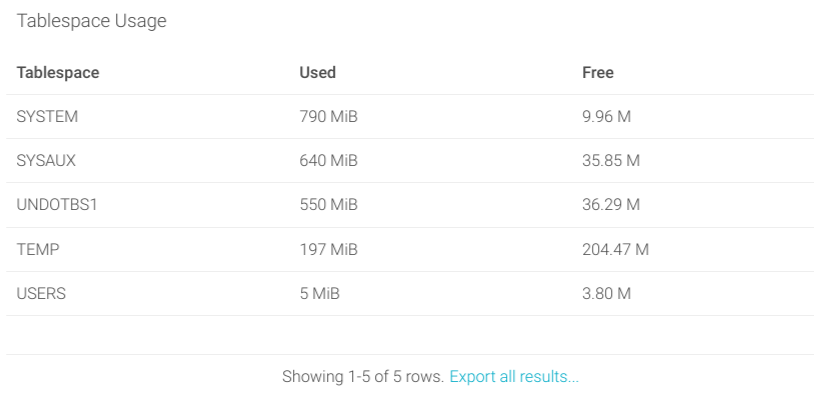The height and width of the screenshot is (396, 814).
Task: Sort by the Free column header
Action: pyautogui.click(x=598, y=72)
